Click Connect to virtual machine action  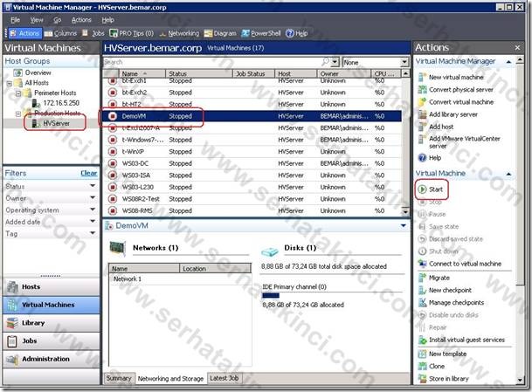(459, 264)
